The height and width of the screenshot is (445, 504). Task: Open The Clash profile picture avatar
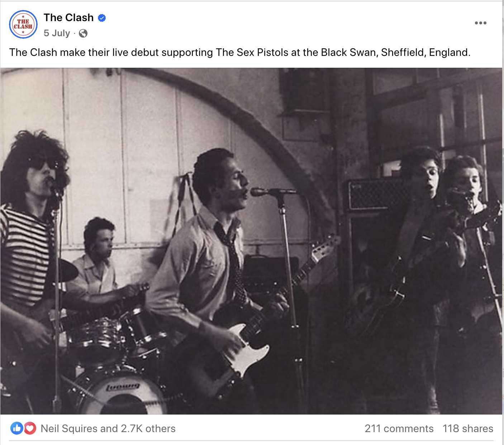click(x=23, y=24)
